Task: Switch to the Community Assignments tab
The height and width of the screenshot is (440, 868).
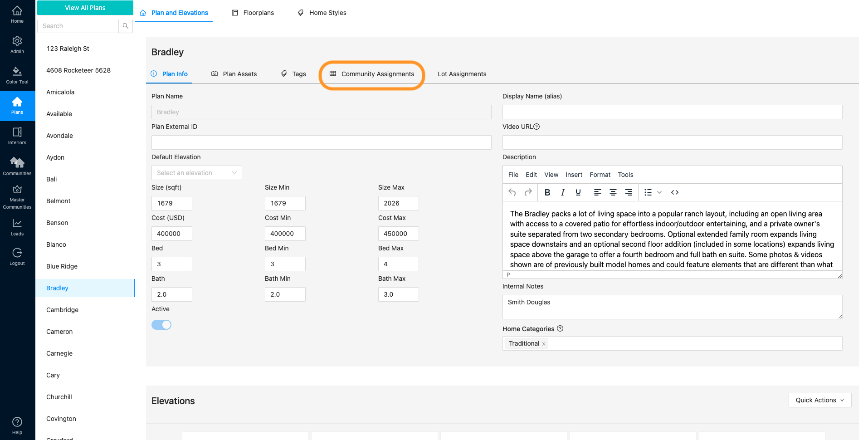Action: pos(372,74)
